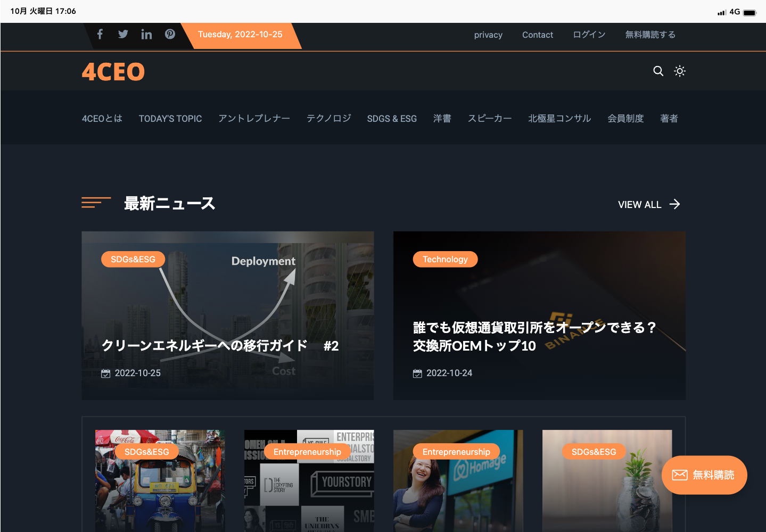Image resolution: width=766 pixels, height=532 pixels.
Task: Open the LinkedIn social link icon
Action: tap(146, 35)
